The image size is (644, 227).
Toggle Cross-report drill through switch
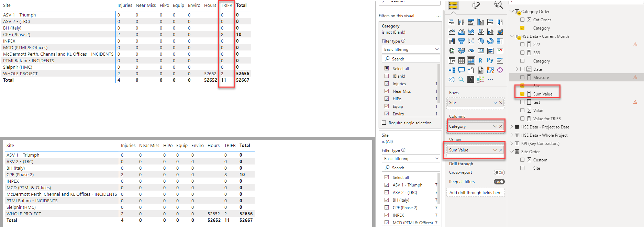(x=499, y=172)
